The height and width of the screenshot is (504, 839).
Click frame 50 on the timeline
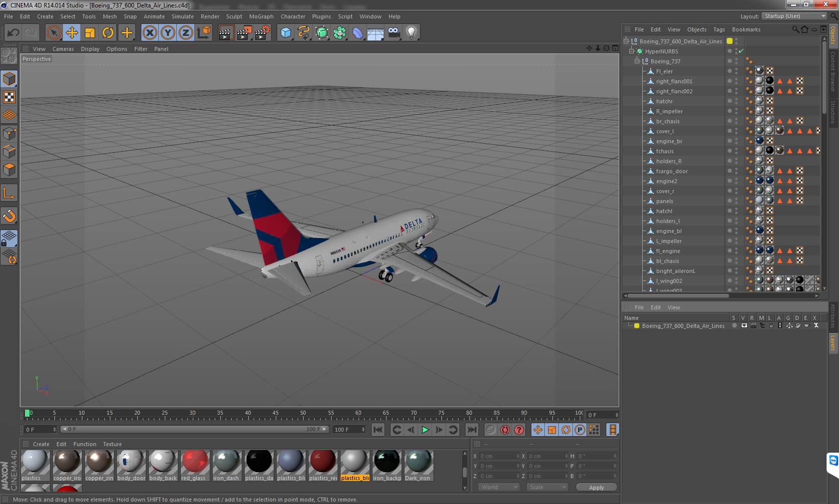click(x=303, y=414)
